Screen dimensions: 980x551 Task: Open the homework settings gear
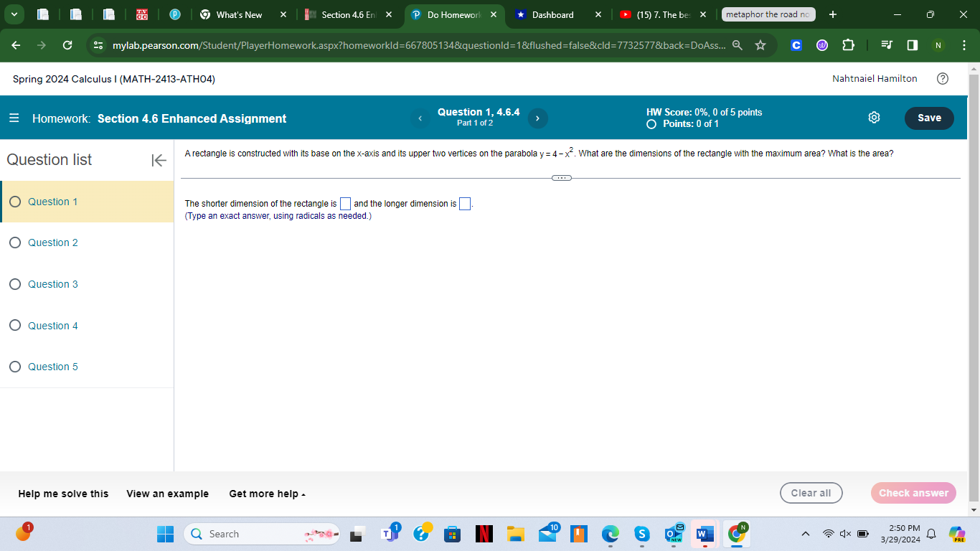click(x=874, y=118)
